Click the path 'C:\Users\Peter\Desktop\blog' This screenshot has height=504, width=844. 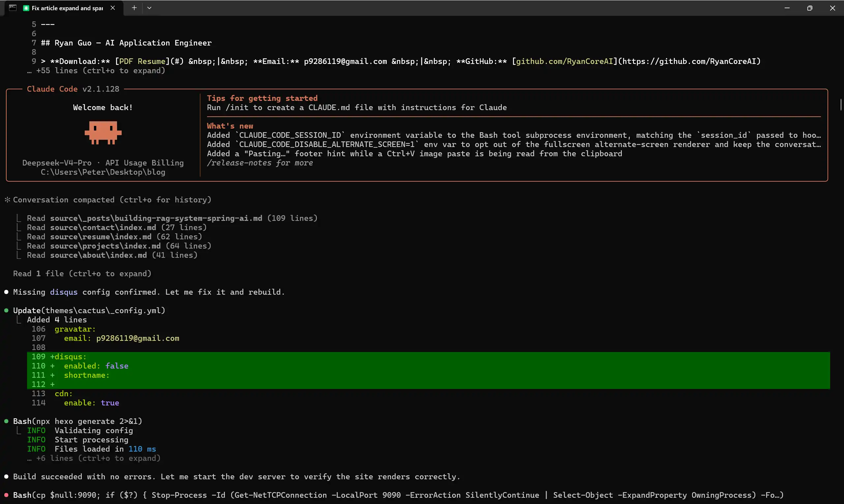pos(103,172)
